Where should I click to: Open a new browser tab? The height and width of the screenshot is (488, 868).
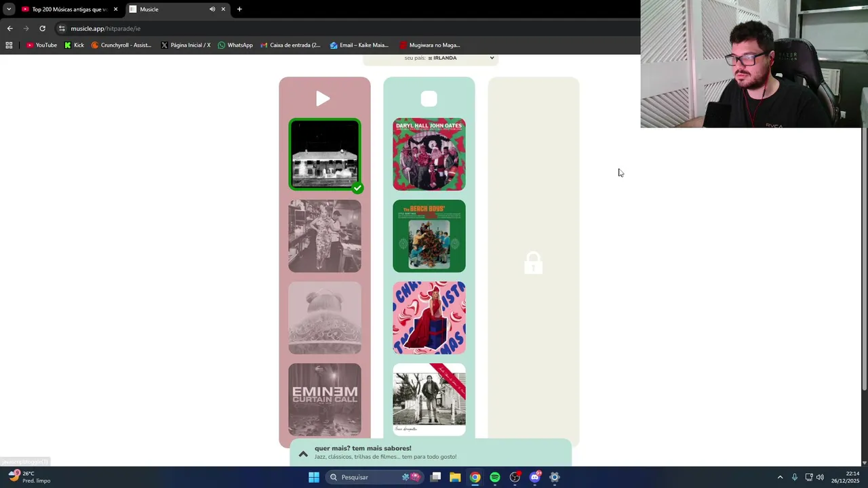point(239,9)
